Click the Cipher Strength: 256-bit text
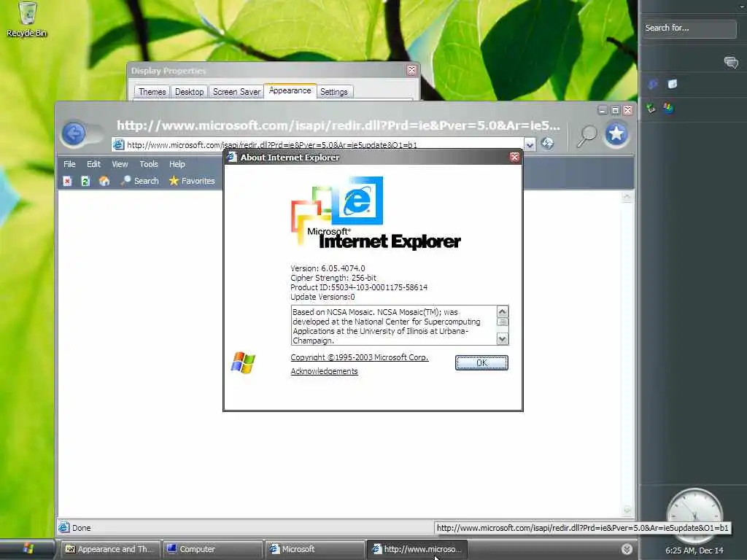The height and width of the screenshot is (560, 747). click(x=333, y=278)
